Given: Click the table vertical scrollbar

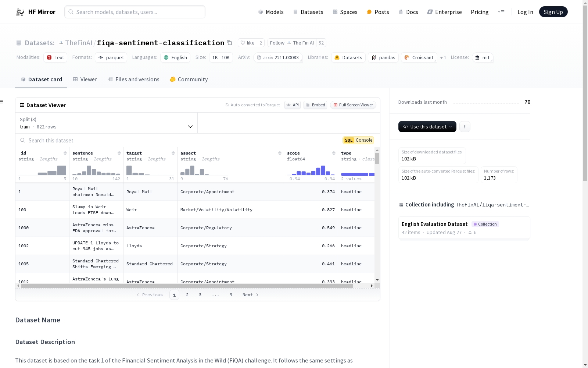Looking at the screenshot, I should tap(377, 158).
